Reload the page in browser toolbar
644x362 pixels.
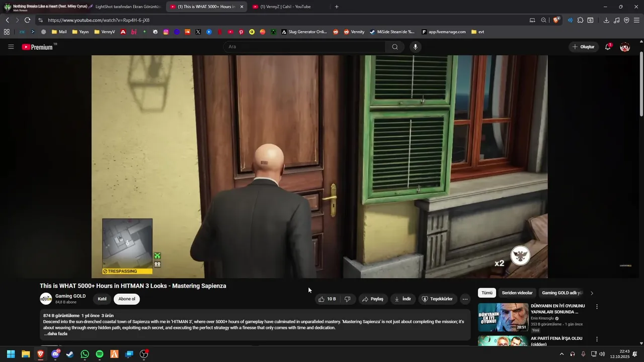point(27,20)
